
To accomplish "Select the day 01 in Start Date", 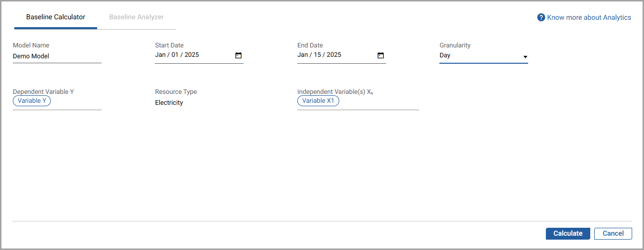I will [x=176, y=55].
